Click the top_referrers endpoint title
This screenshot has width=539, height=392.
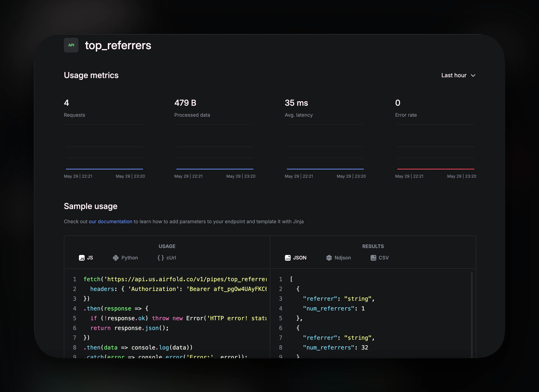(118, 45)
